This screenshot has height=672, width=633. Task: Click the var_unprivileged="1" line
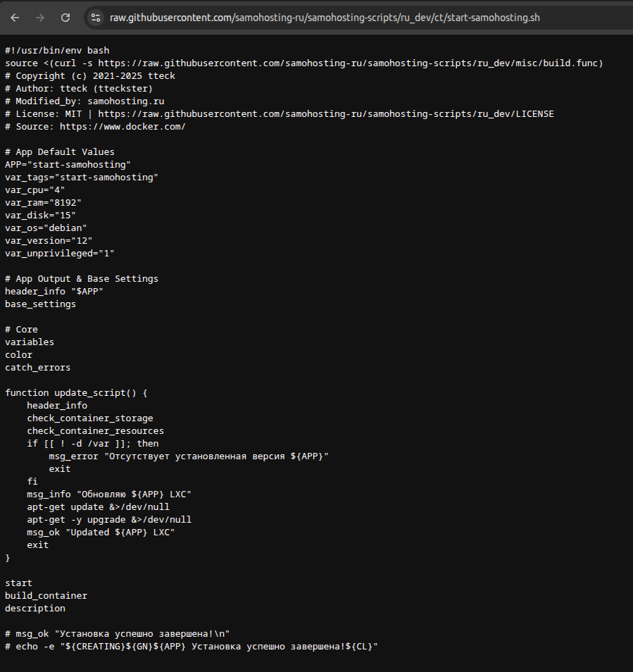click(x=60, y=254)
